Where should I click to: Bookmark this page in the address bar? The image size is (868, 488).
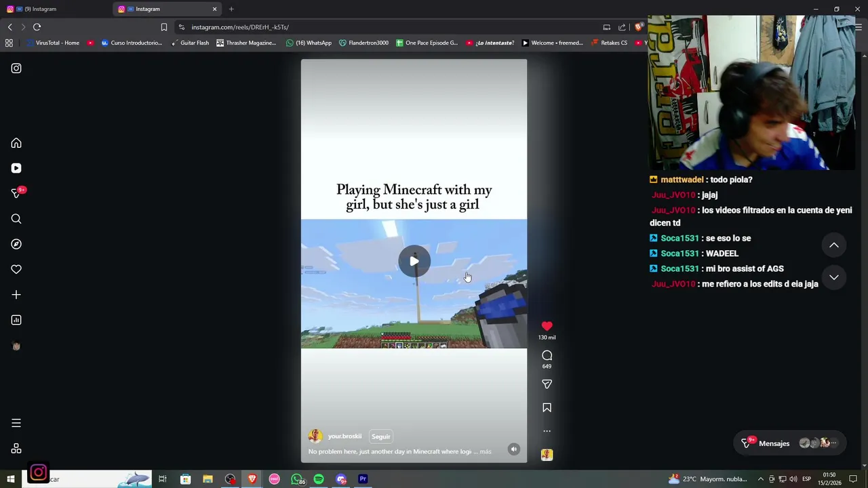click(x=163, y=27)
